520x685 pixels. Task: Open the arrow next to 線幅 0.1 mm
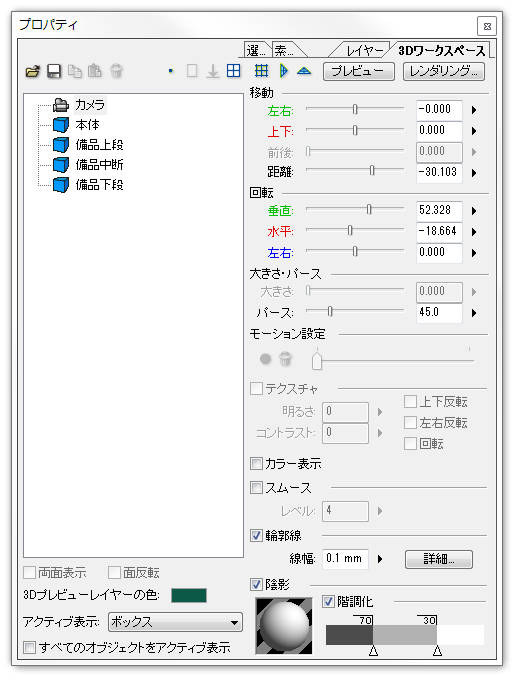pyautogui.click(x=380, y=559)
